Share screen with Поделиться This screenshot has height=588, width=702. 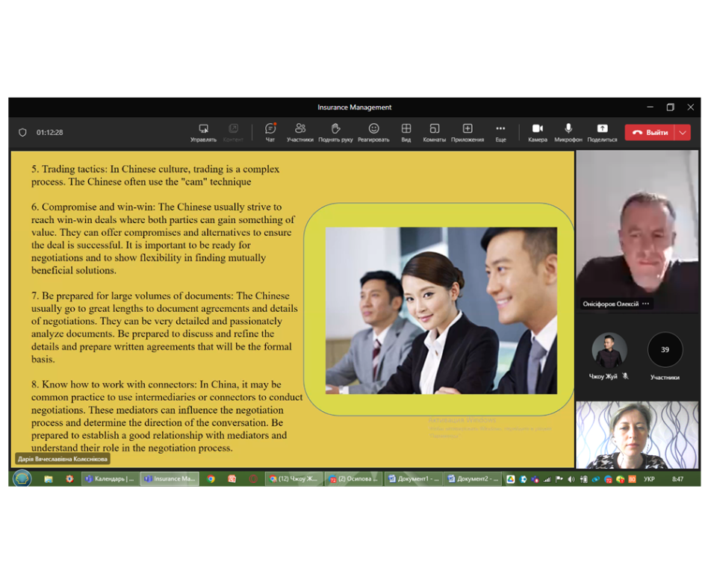pyautogui.click(x=602, y=133)
